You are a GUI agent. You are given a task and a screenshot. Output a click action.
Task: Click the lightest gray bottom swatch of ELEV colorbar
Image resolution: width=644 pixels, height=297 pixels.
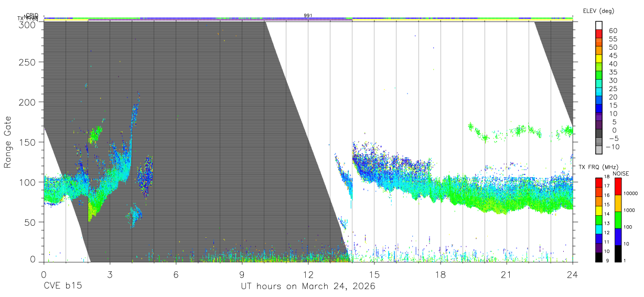[600, 150]
